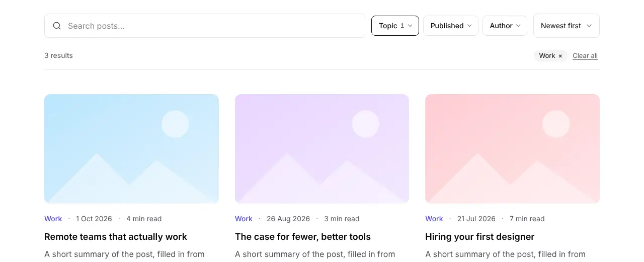The width and height of the screenshot is (644, 262).
Task: Open the Newest first sort dropdown
Action: coord(567,26)
